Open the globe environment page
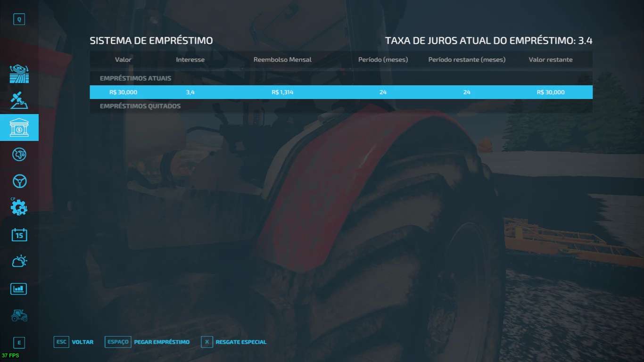 (x=19, y=154)
